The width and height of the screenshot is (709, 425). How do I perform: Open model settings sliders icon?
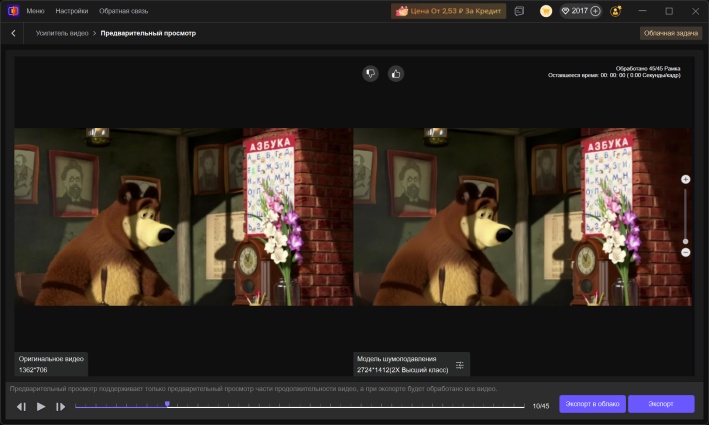click(x=459, y=365)
